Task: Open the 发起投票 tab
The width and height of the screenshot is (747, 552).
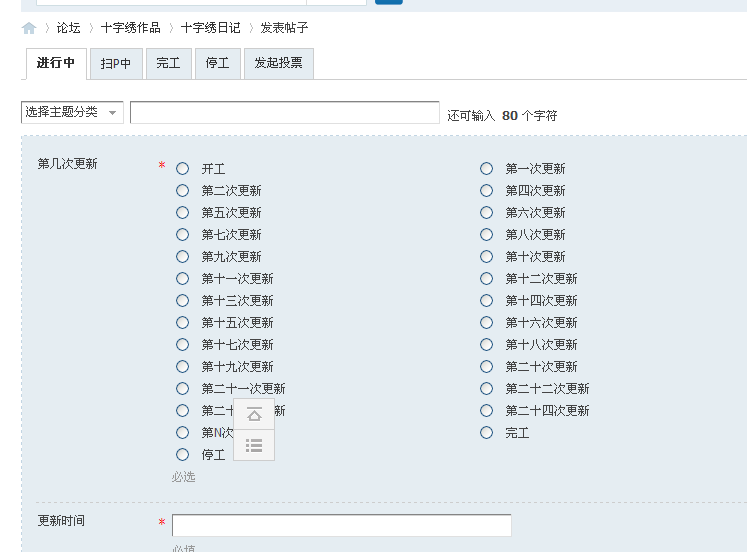Action: click(279, 63)
